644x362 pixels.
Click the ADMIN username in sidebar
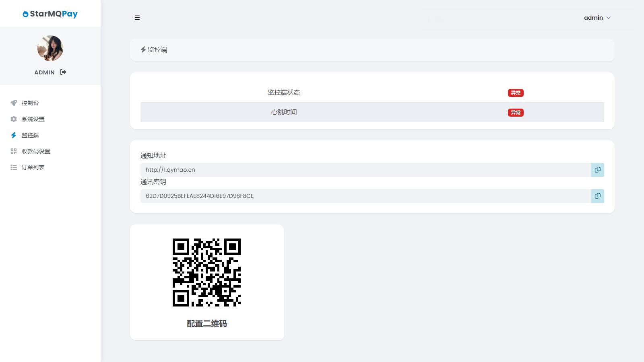click(44, 72)
